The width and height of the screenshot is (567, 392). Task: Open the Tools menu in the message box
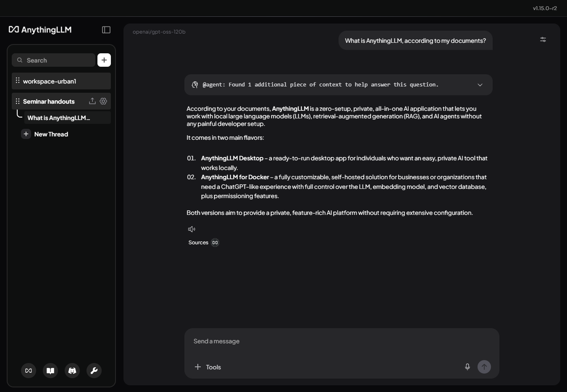coord(208,367)
